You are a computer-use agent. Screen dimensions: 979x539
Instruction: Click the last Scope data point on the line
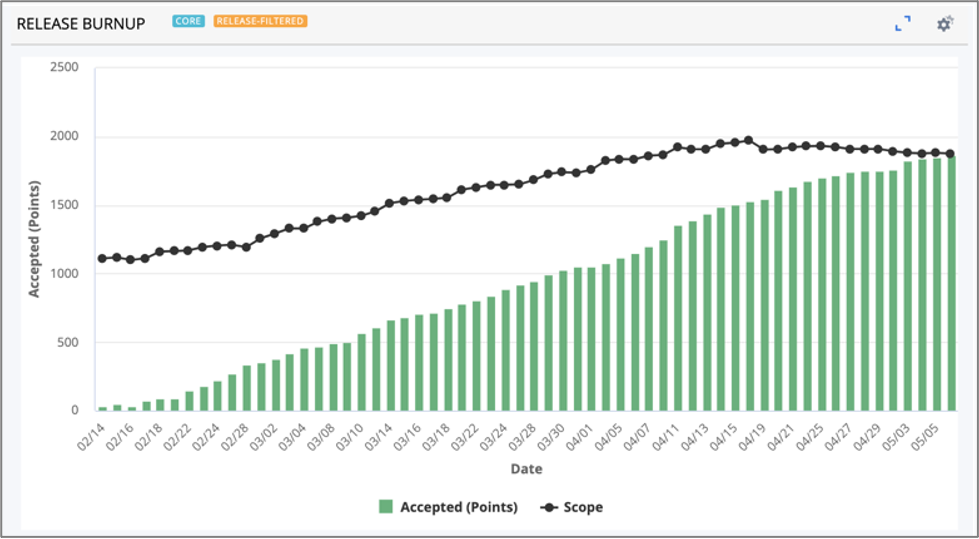pos(950,154)
